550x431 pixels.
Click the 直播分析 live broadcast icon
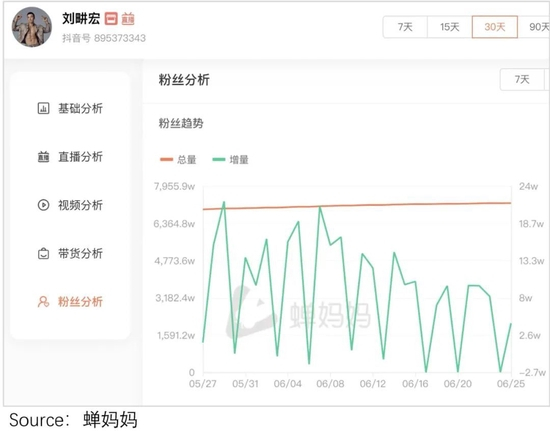click(x=43, y=157)
